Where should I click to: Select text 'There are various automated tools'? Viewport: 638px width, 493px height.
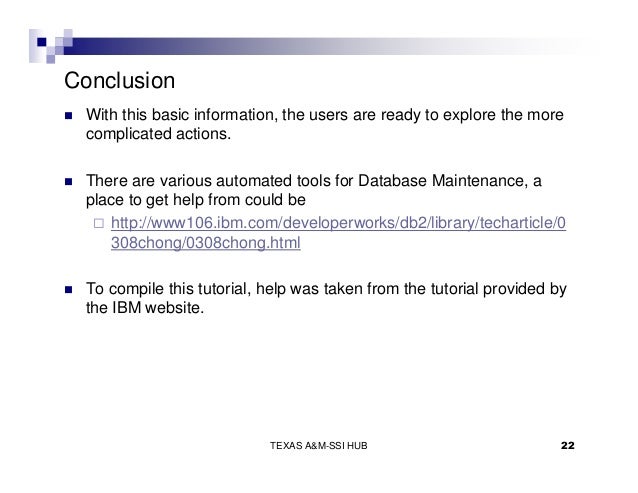208,181
